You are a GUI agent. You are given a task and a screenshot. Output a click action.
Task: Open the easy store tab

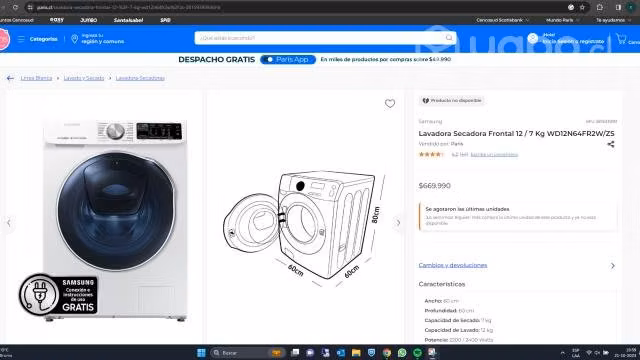[57, 20]
